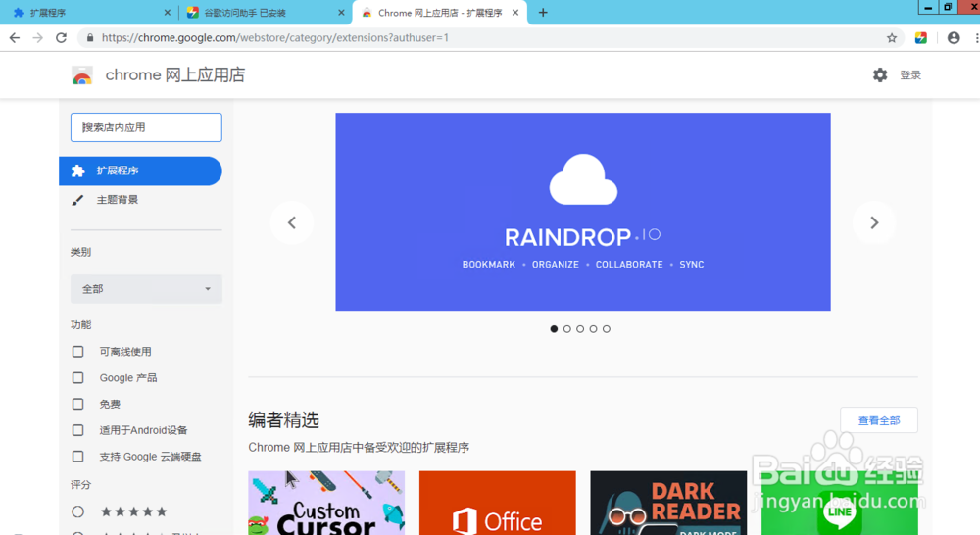Show the previous carousel banner
The image size is (980, 535).
tap(292, 222)
